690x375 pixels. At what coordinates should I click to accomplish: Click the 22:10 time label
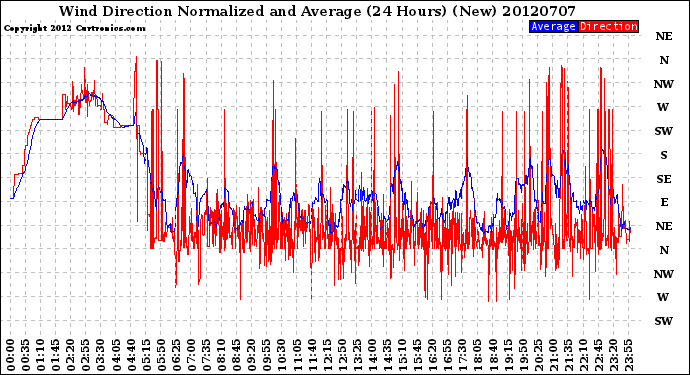pyautogui.click(x=583, y=355)
